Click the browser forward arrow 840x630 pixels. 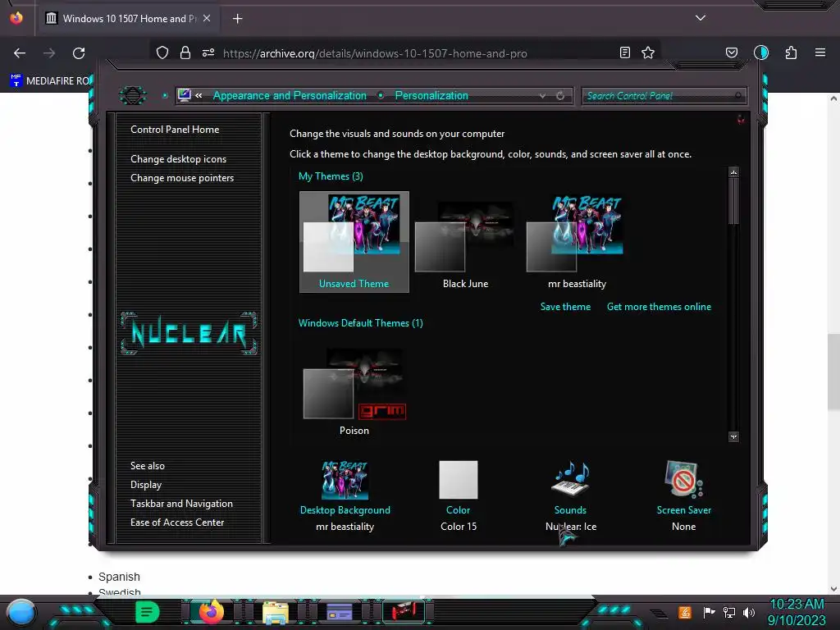pos(49,53)
